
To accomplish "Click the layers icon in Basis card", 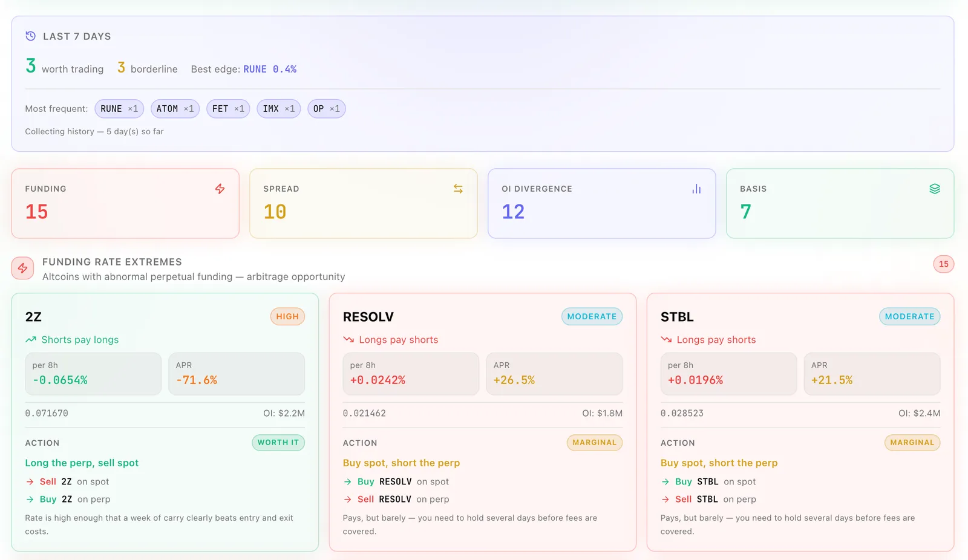I will click(935, 189).
